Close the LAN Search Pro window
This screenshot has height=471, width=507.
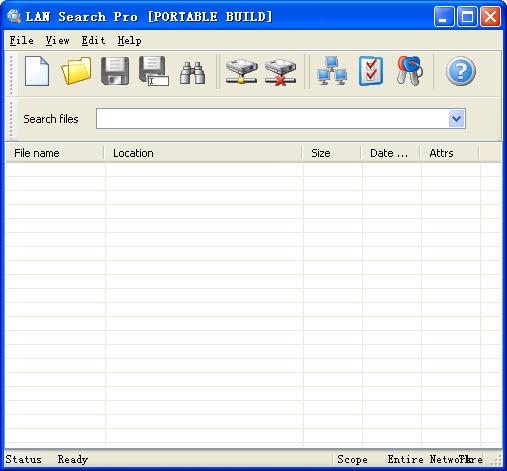(x=490, y=16)
